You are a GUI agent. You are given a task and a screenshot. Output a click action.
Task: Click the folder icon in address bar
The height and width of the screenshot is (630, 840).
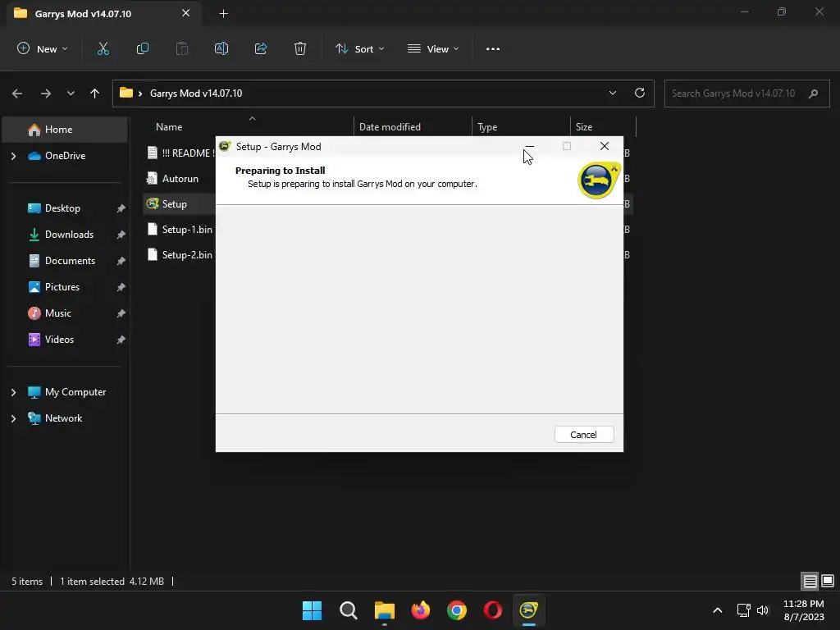[126, 93]
